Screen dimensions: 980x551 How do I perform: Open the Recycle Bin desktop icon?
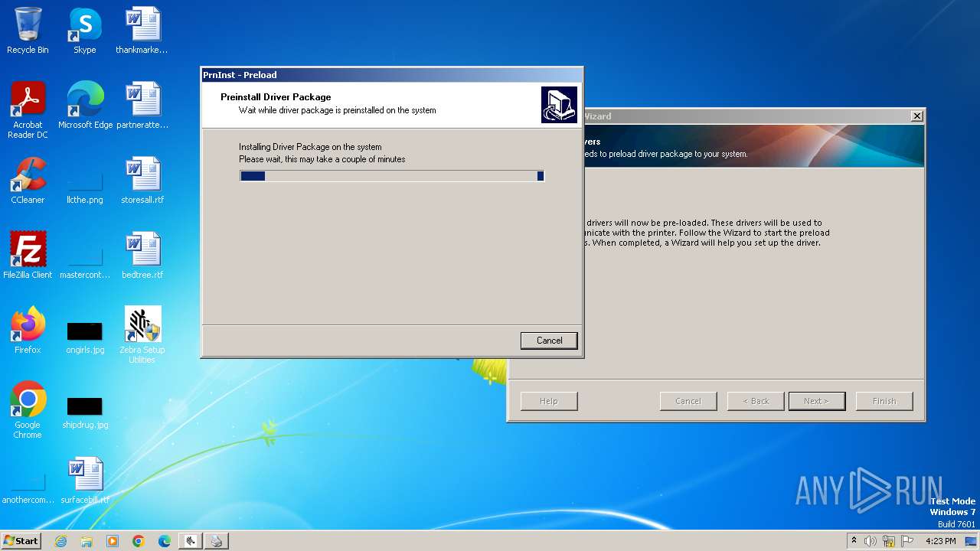[28, 31]
